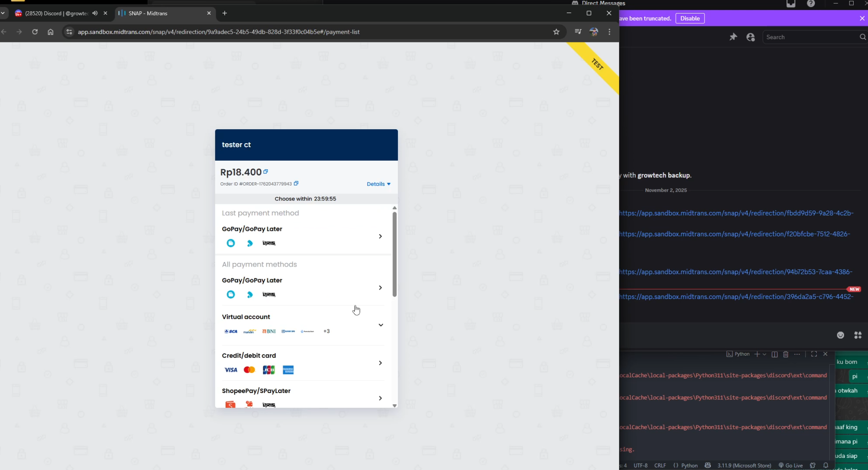The image size is (868, 470).
Task: Click Go Live in VS Code status bar
Action: pyautogui.click(x=791, y=465)
